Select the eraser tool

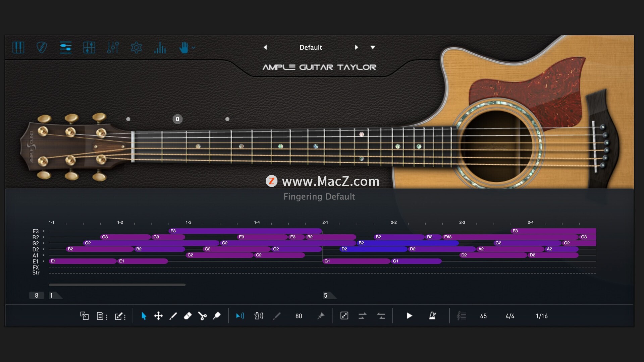(188, 316)
